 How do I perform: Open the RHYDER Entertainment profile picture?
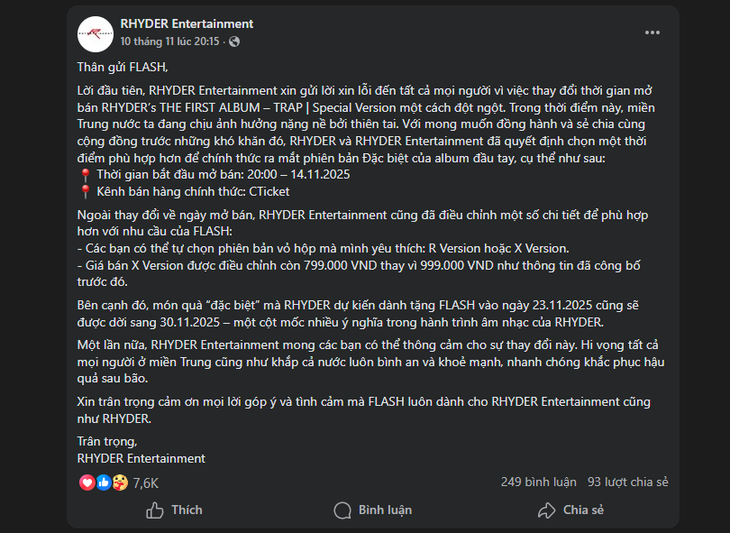pos(95,33)
